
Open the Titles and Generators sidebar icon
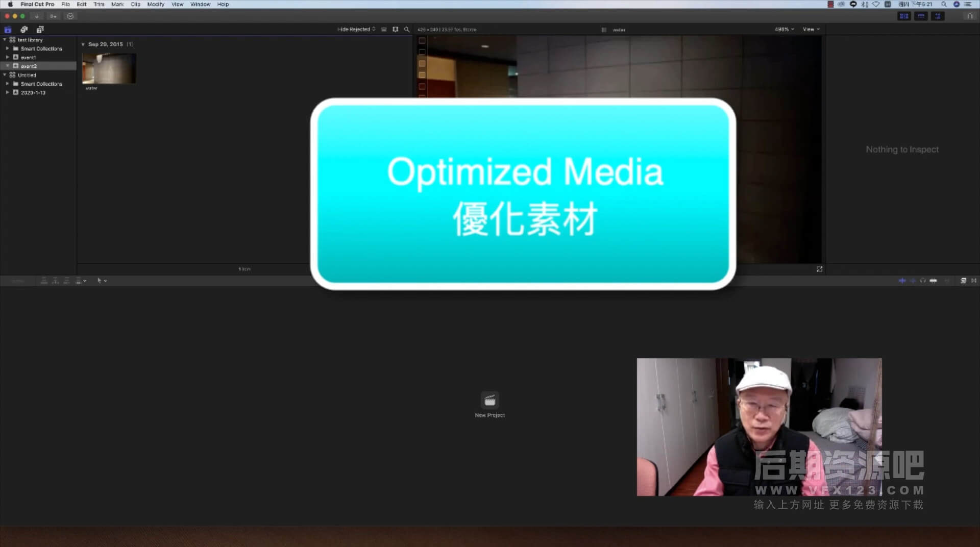(40, 30)
